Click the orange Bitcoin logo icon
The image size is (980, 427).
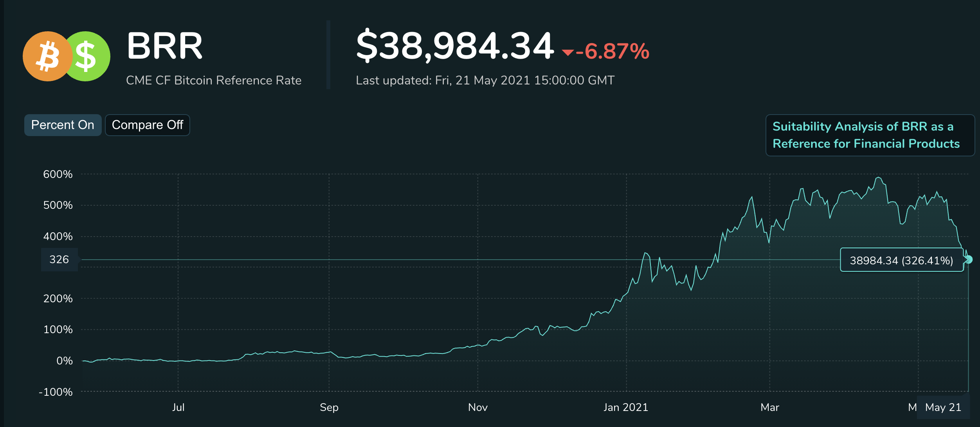[47, 56]
